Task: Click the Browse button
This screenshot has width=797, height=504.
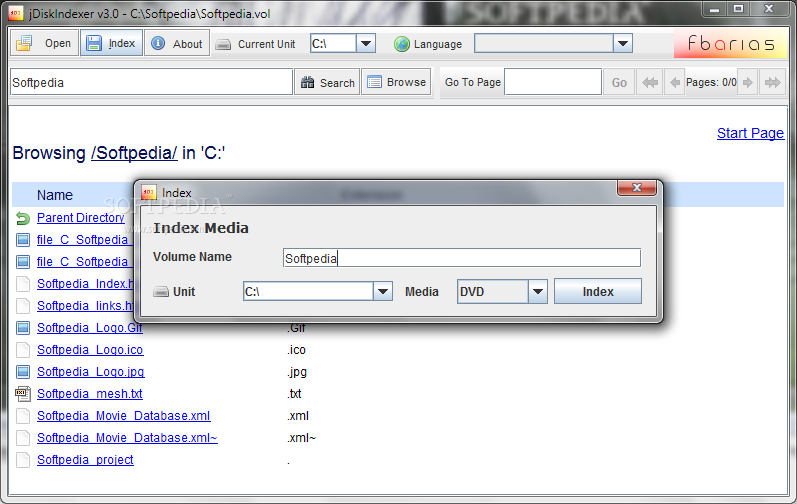Action: pos(396,82)
